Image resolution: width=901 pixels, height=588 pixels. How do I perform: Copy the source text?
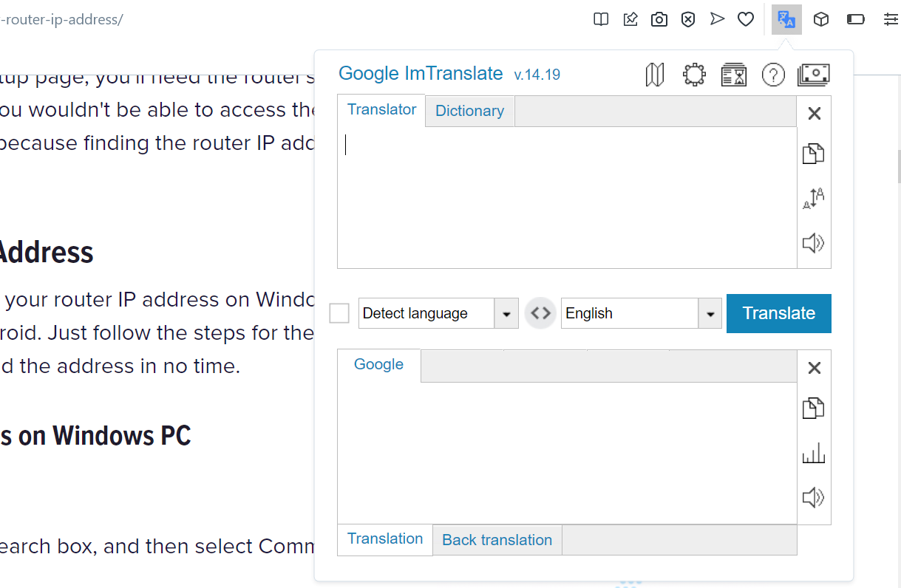click(814, 154)
